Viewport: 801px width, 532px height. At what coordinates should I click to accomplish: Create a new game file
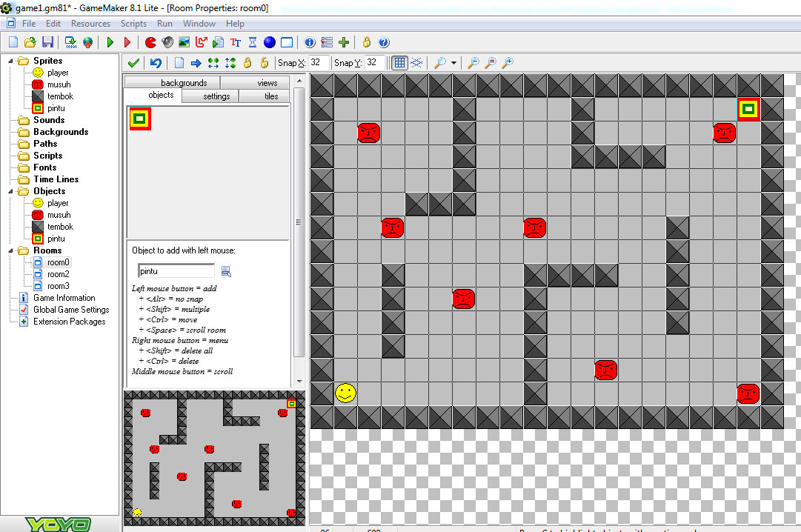14,42
